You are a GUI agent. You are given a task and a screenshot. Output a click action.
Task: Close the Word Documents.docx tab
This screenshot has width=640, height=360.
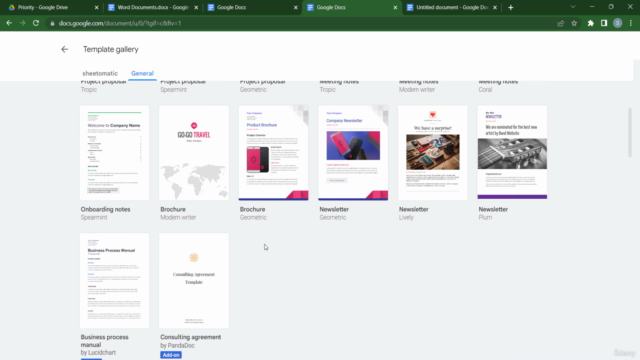(196, 7)
